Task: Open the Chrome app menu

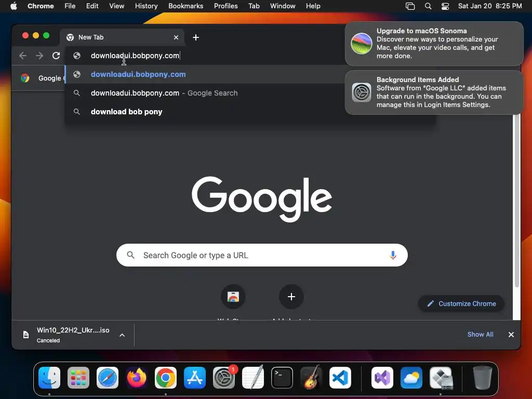Action: pos(41,6)
